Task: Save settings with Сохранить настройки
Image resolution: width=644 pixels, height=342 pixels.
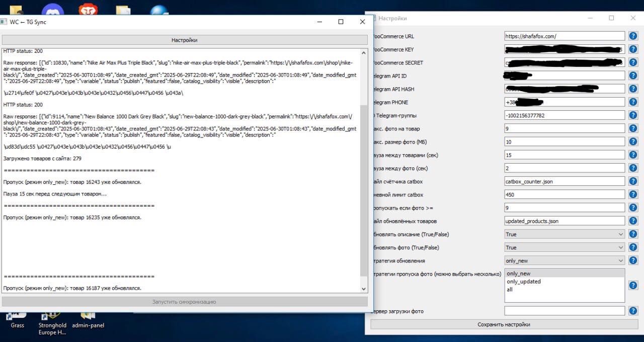Action: 504,324
